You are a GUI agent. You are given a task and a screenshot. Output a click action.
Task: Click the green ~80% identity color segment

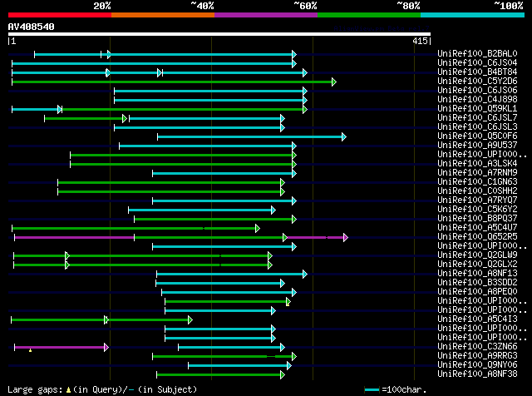pos(369,15)
